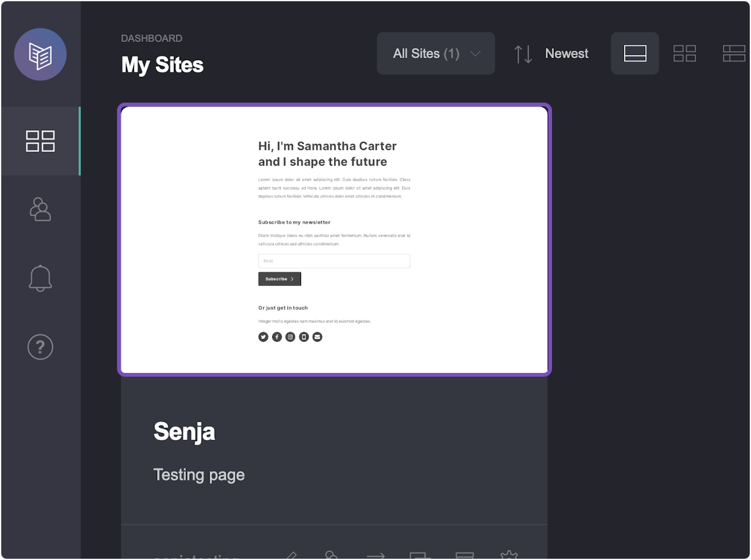Open the Senja site preview thumbnail

pos(334,240)
